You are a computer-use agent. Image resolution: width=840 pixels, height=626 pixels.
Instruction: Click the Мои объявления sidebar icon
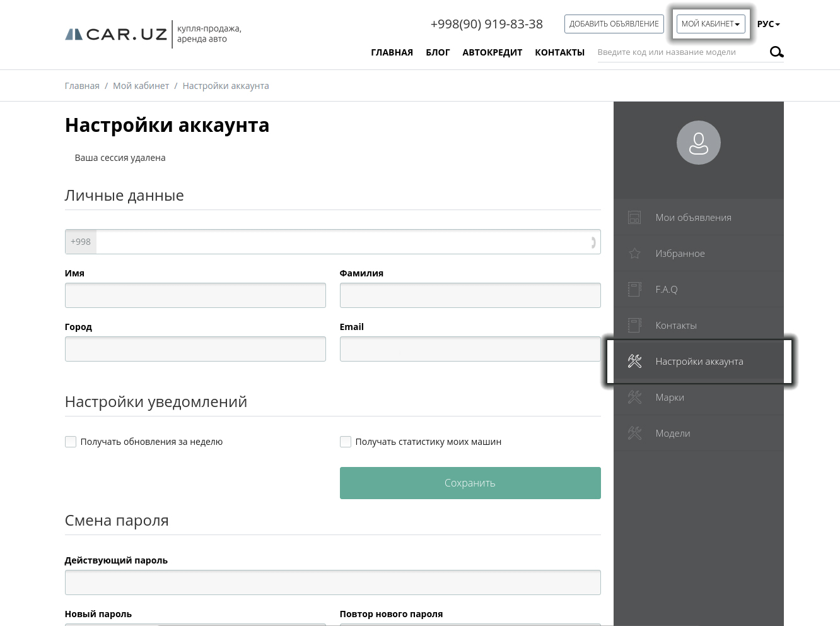coord(634,218)
